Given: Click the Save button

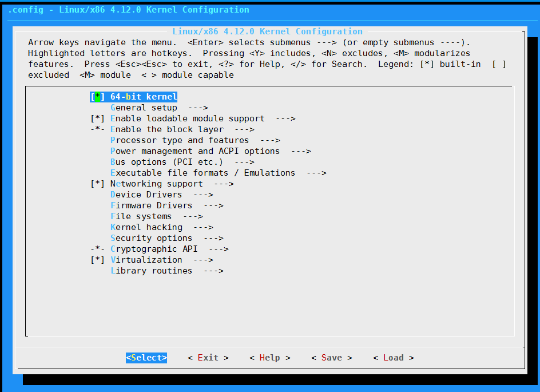Looking at the screenshot, I should click(x=332, y=358).
